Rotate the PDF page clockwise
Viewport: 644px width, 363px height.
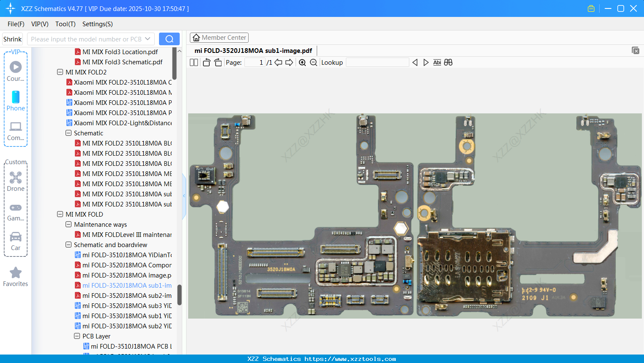(217, 62)
